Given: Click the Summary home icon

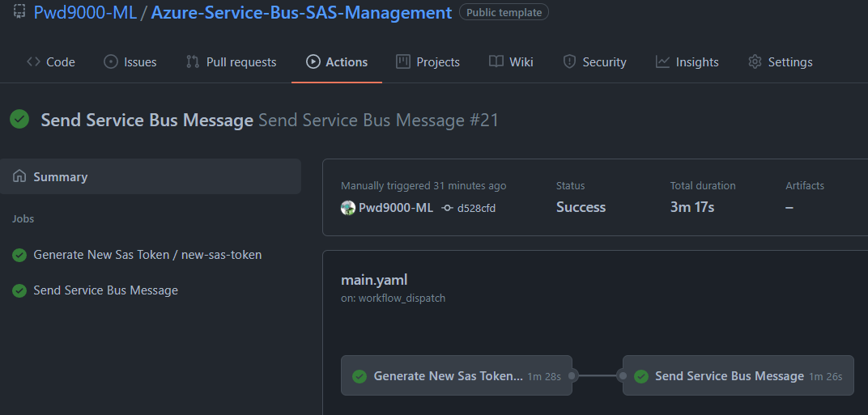Looking at the screenshot, I should pyautogui.click(x=19, y=176).
